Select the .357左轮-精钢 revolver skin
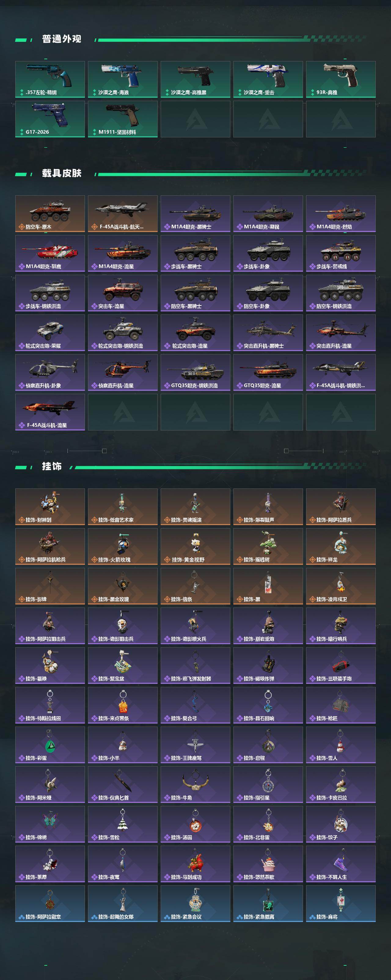 point(50,79)
